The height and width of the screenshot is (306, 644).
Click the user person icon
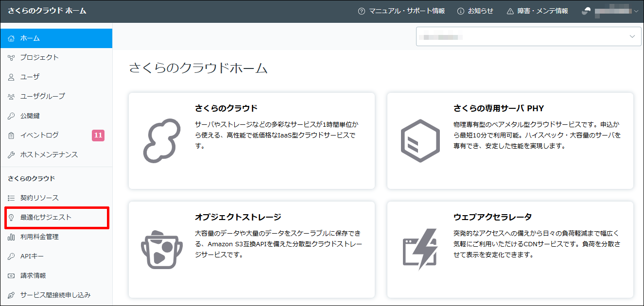pyautogui.click(x=12, y=77)
